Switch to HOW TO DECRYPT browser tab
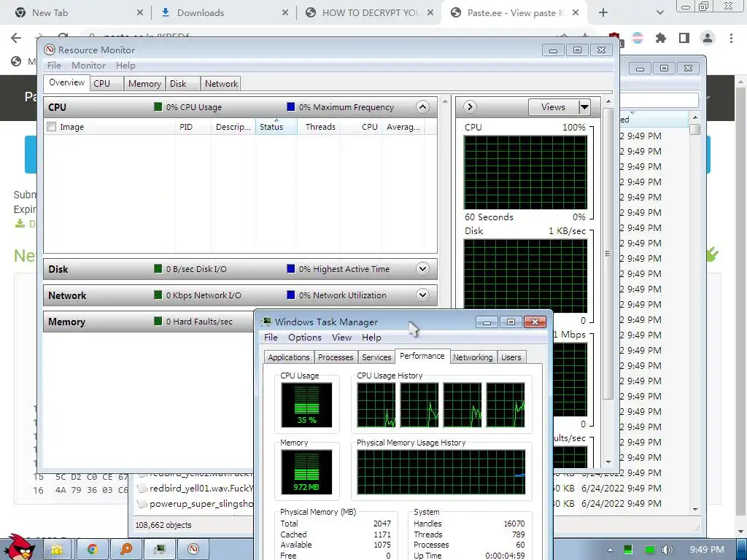Image resolution: width=747 pixels, height=560 pixels. click(x=370, y=13)
